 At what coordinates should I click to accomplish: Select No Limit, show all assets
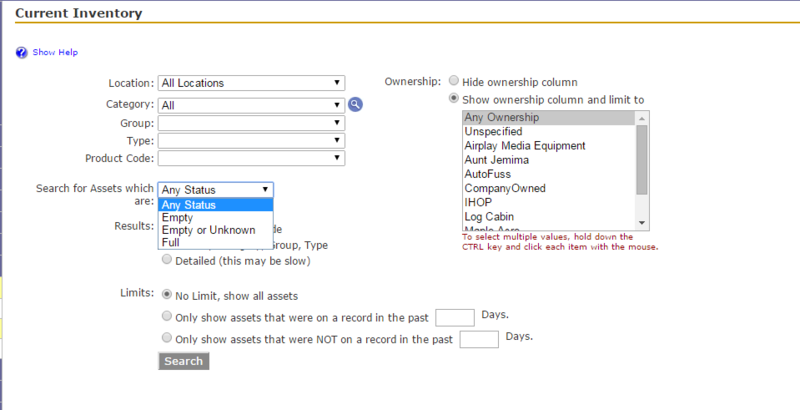pos(167,294)
